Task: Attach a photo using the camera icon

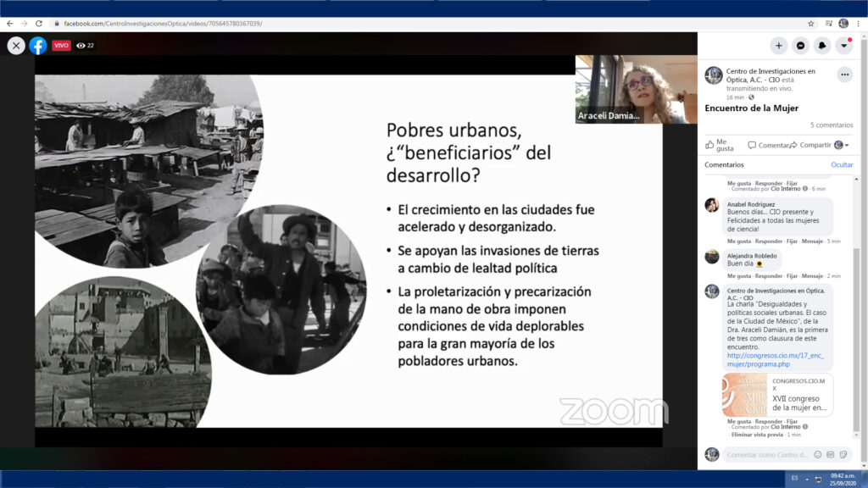Action: 830,454
